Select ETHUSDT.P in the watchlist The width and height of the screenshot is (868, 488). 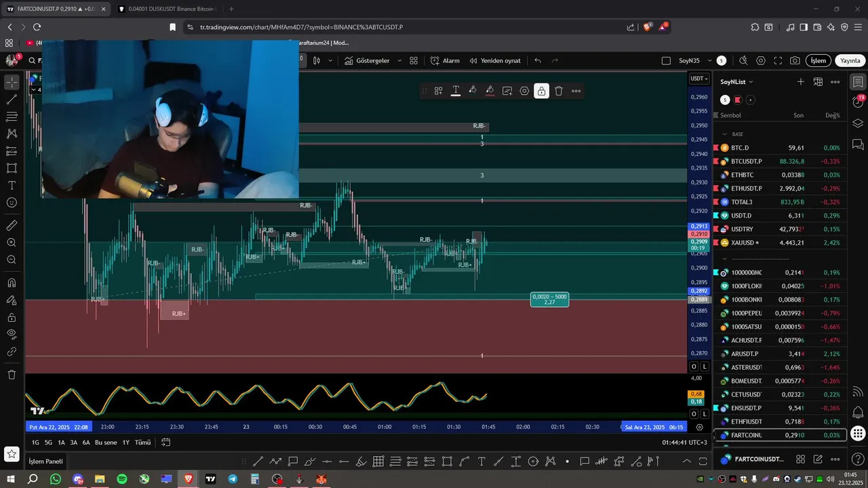coord(780,188)
